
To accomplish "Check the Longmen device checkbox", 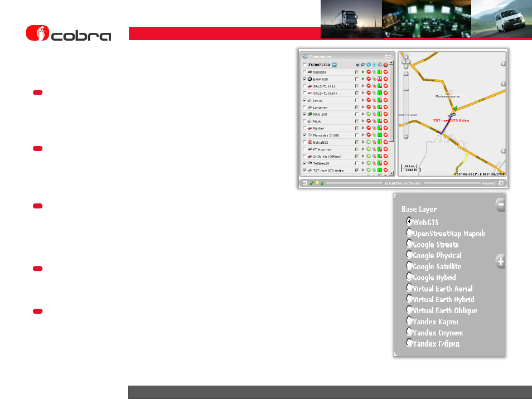I will point(304,108).
